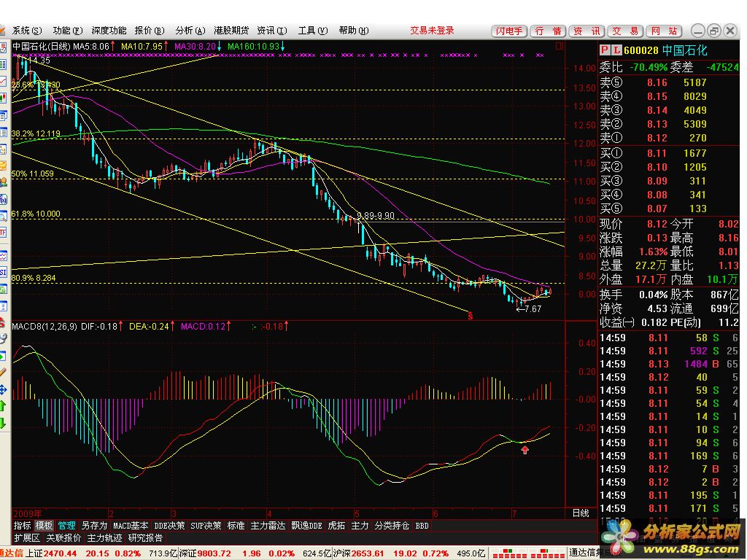This screenshot has height=560, width=747.
Task: Open the 研究报告 tab
Action: (x=146, y=538)
